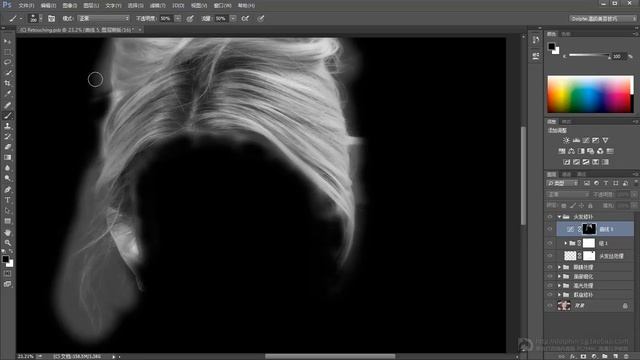Open the 文件(F) menu
Image resolution: width=640 pixels, height=360 pixels.
tap(26, 5)
